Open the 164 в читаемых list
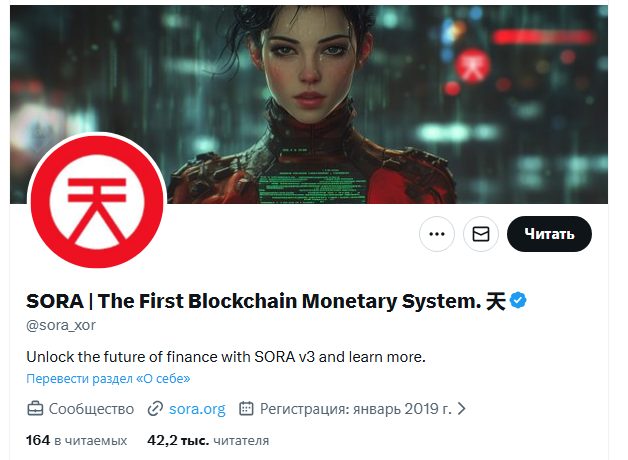The width and height of the screenshot is (628, 460). pyautogui.click(x=76, y=440)
